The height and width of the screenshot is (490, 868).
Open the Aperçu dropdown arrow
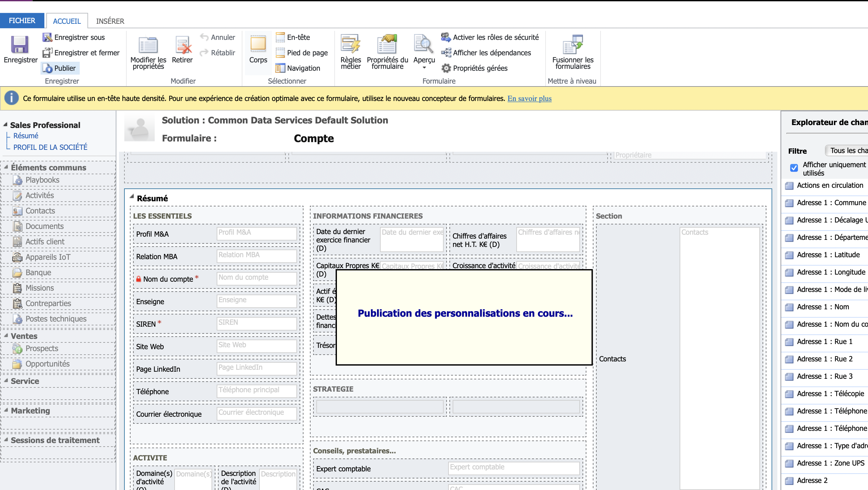[x=424, y=68]
